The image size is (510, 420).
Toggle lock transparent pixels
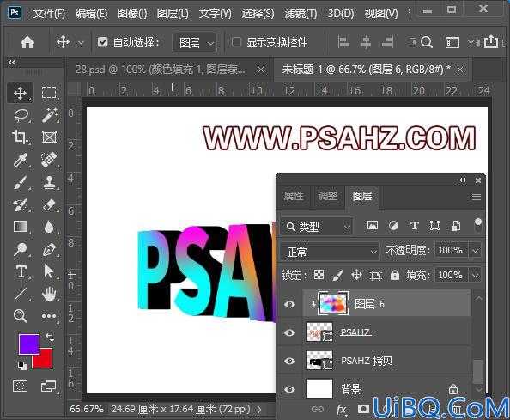(319, 275)
